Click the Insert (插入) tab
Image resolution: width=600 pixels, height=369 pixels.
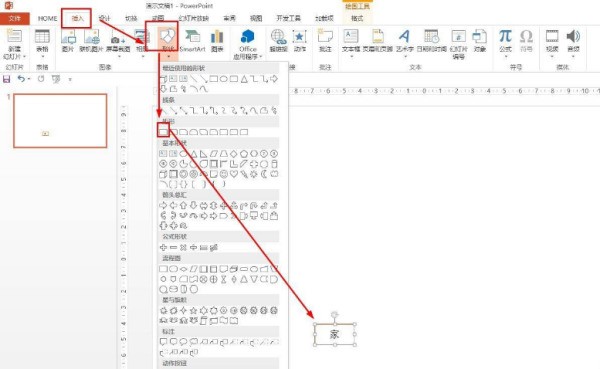click(77, 18)
